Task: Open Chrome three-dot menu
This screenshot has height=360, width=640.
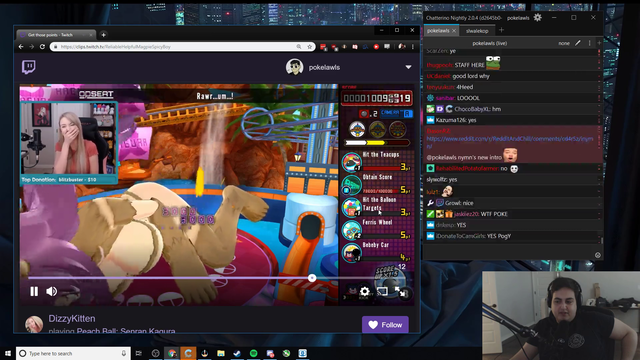Action: [413, 47]
